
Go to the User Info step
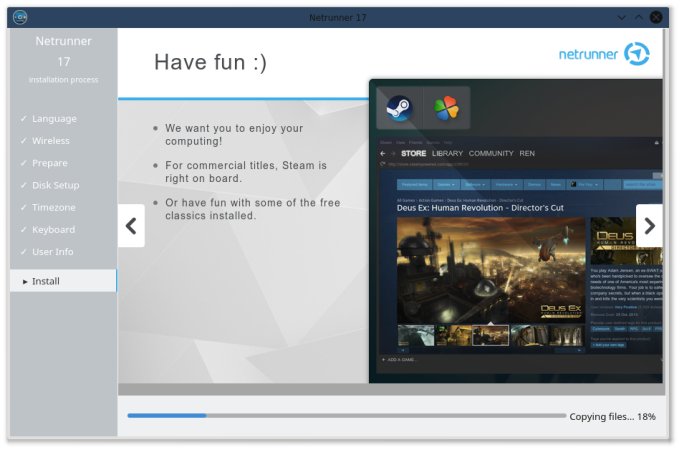tap(53, 252)
